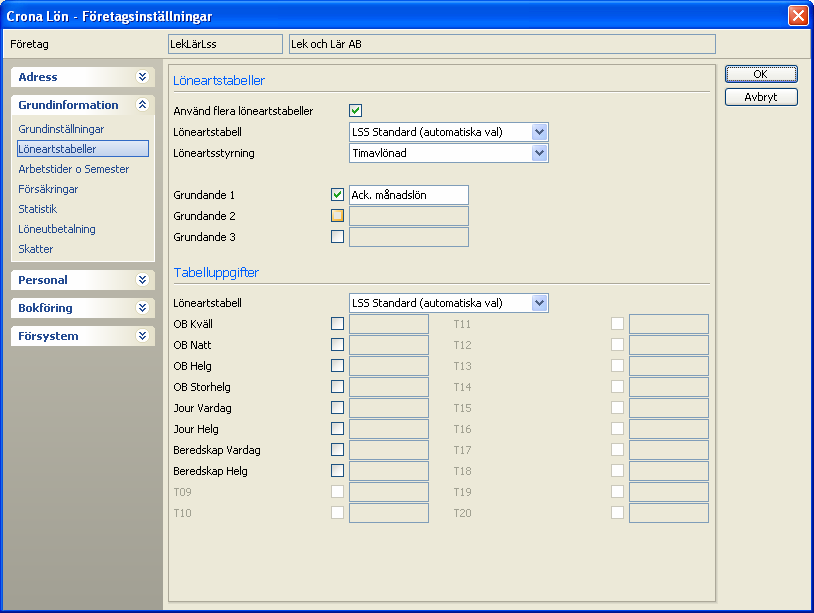
Task: Tick the Beredskap Helg checkbox
Action: point(337,471)
